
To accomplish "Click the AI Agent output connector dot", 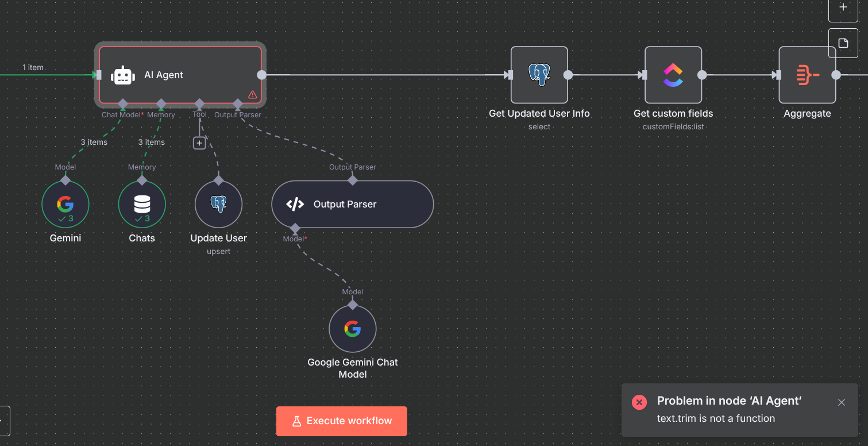I will click(x=261, y=75).
